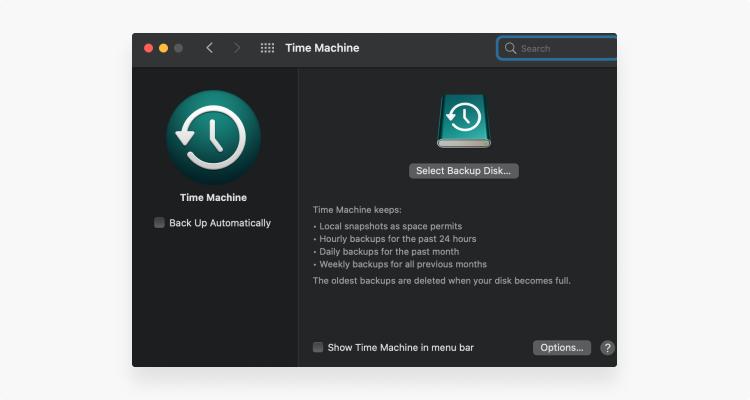Screen dimensions: 750x400
Task: Click the large Time Machine clock icon
Action: click(x=213, y=137)
